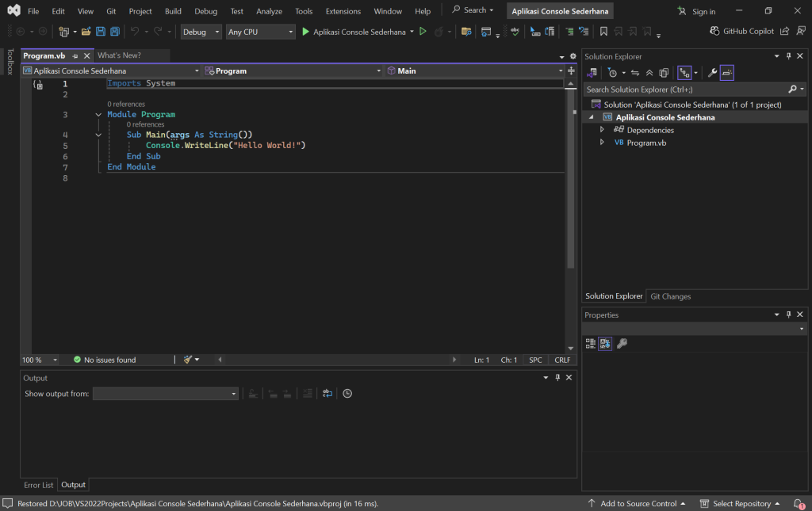The image size is (812, 511).
Task: Open GitHub Copilot in the title bar
Action: click(741, 31)
